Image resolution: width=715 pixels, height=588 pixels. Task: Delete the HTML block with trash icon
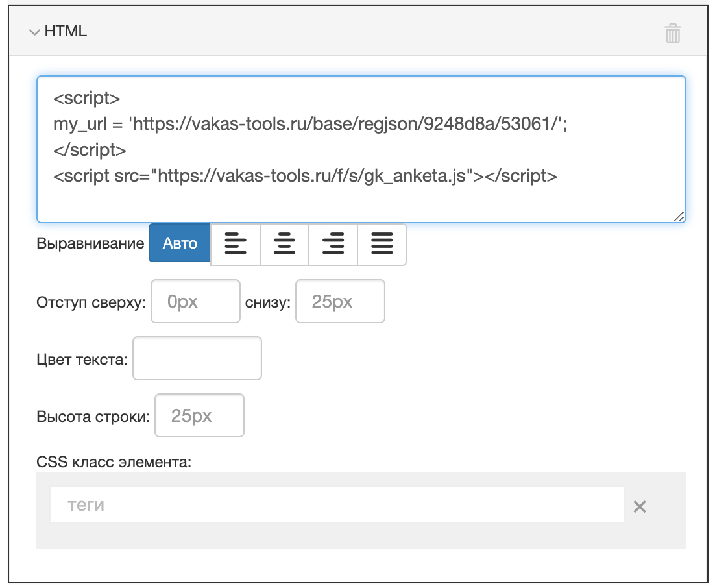point(673,33)
